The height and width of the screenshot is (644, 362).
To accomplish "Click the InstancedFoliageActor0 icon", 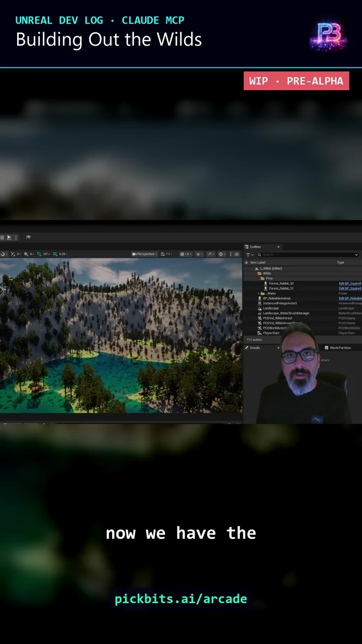I will [x=259, y=303].
